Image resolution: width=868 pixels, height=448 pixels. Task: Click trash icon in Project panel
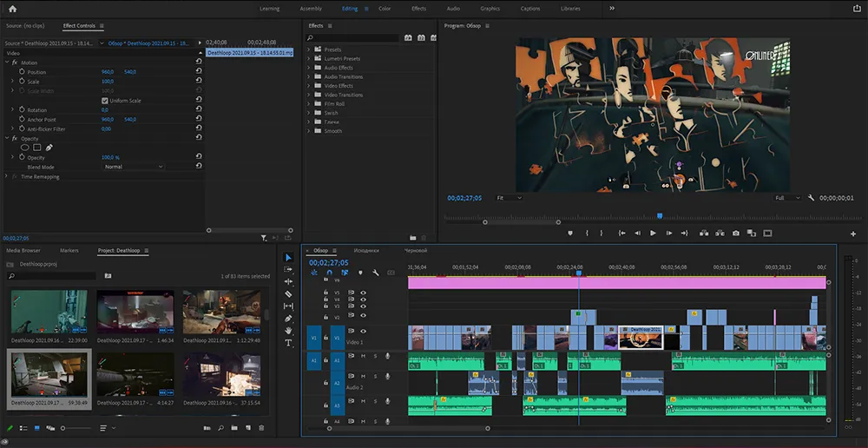tap(261, 428)
